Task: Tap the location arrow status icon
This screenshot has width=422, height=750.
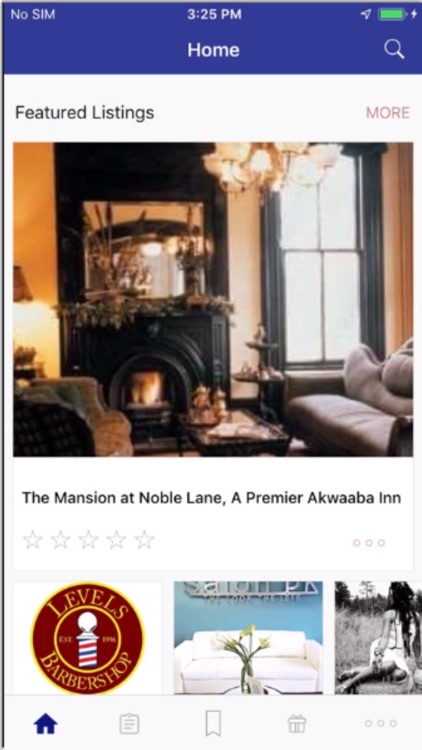Action: pyautogui.click(x=366, y=14)
